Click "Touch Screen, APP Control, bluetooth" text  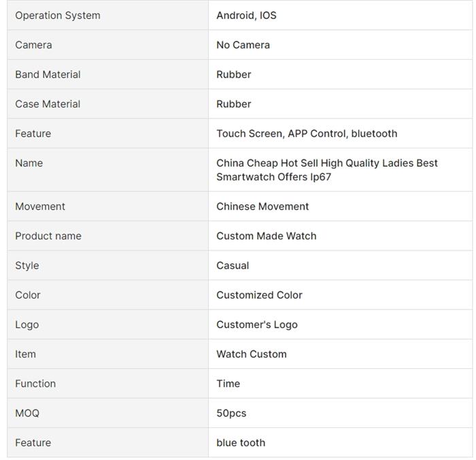(307, 134)
